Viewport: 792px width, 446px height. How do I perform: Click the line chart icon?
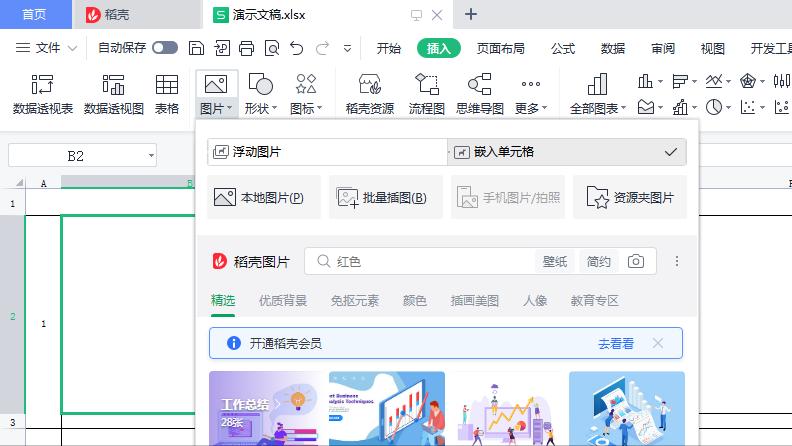[714, 81]
